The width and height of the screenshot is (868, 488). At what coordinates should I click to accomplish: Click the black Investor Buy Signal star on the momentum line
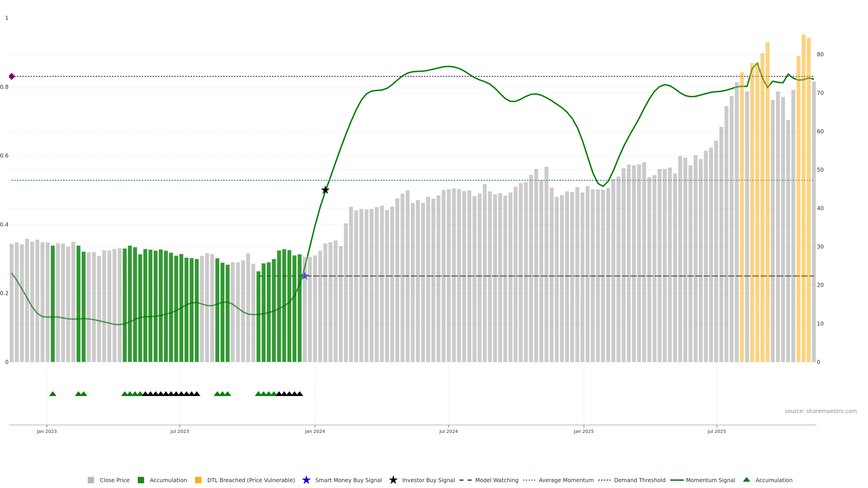tap(325, 190)
